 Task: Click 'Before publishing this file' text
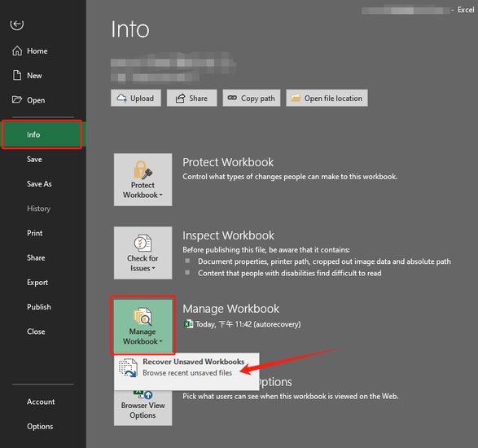266,250
